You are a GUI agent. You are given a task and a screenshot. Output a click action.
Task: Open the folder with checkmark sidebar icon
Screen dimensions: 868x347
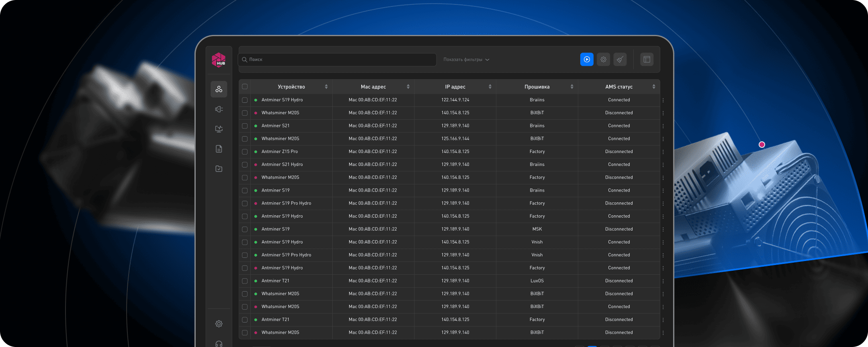(x=219, y=169)
